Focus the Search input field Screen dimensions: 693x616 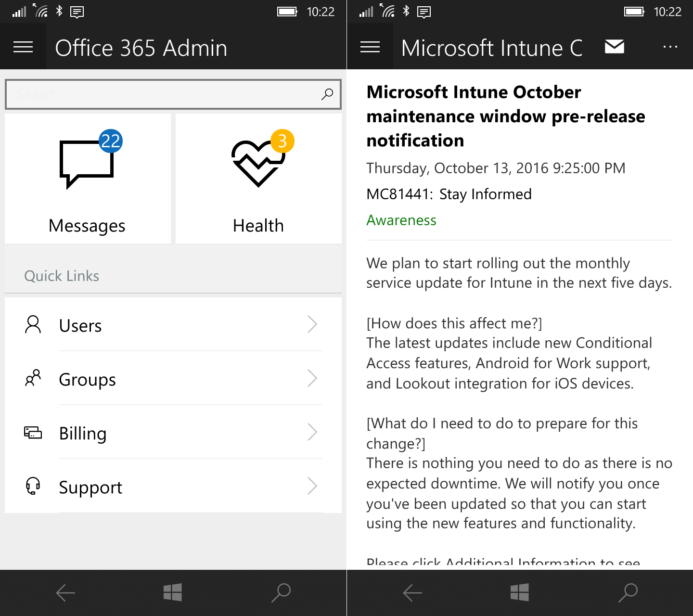pyautogui.click(x=173, y=94)
